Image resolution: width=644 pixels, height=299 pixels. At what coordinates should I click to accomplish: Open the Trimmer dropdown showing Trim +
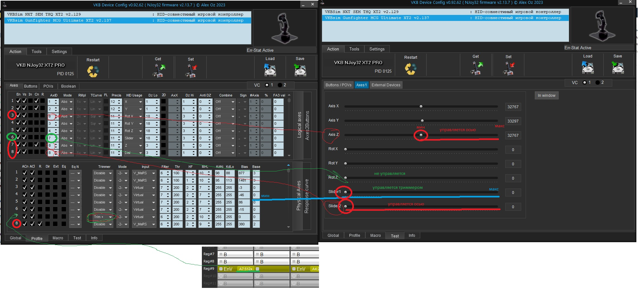pyautogui.click(x=103, y=217)
